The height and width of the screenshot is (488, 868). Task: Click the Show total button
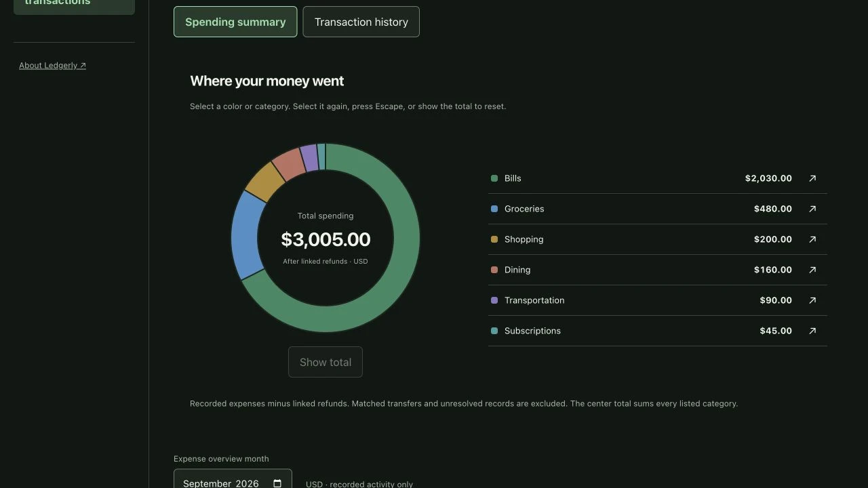point(325,362)
